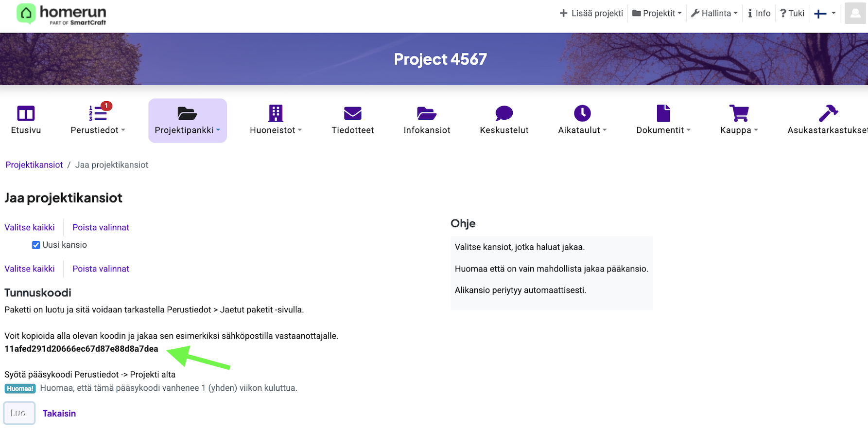Screen dimensions: 868x434
Task: Open the Perustiedot menu with notification badge
Action: pos(98,120)
